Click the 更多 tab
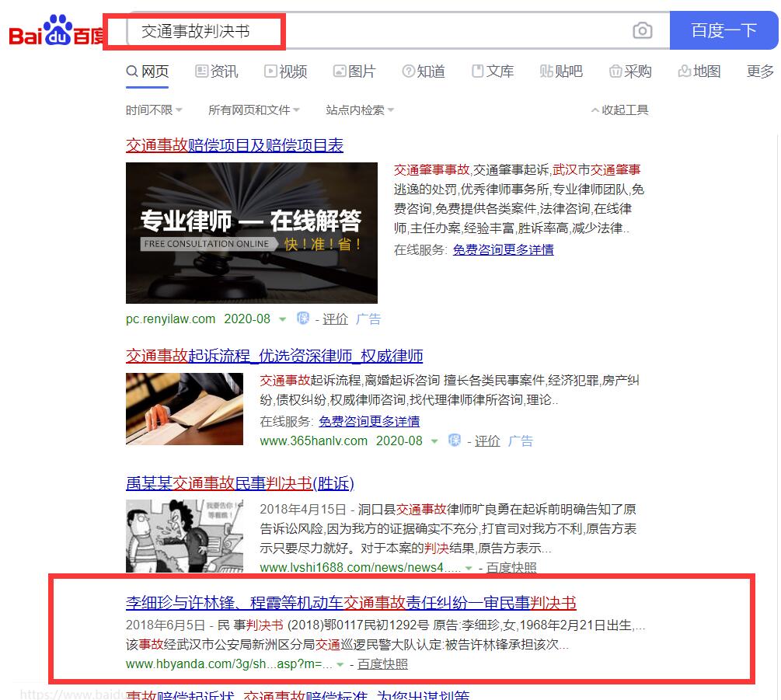This screenshot has height=700, width=781. [x=760, y=71]
